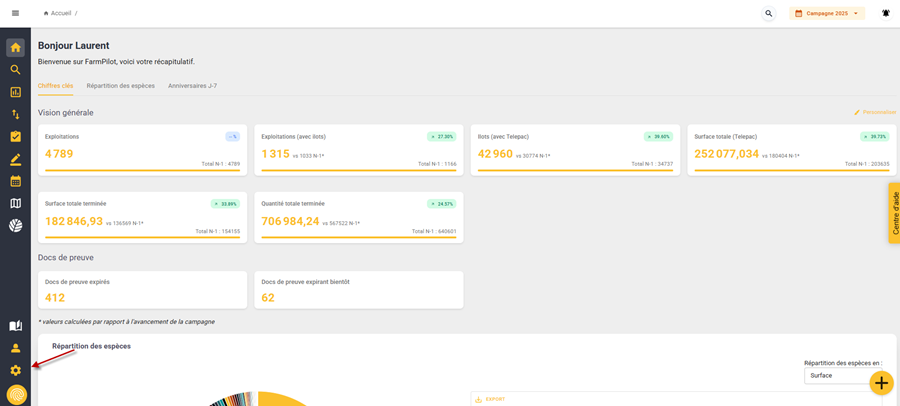The height and width of the screenshot is (406, 900).
Task: Click the value 182 846,93
Action: [74, 221]
